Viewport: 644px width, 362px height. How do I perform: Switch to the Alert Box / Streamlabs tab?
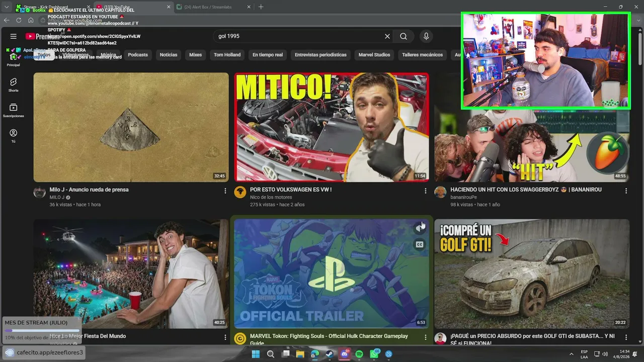point(213,7)
